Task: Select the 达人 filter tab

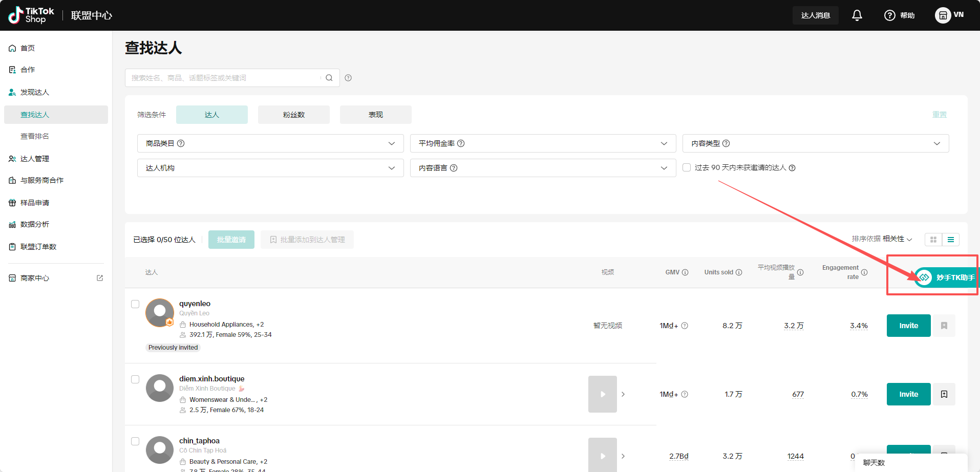Action: (x=212, y=115)
